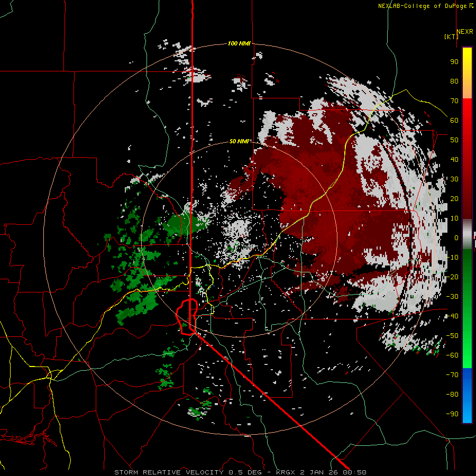Click the STORM RELATIVE VELOCITY caption at bottom
476x476 pixels.
[x=240, y=472]
